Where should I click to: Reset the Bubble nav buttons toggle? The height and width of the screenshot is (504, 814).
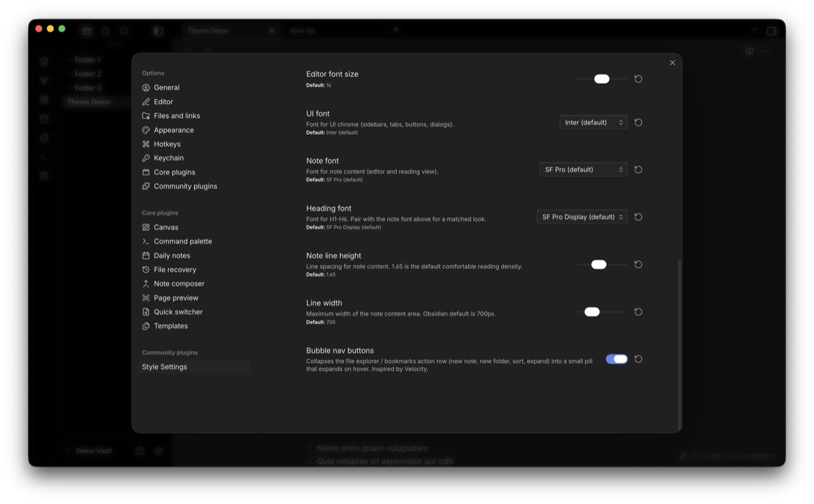coord(638,359)
